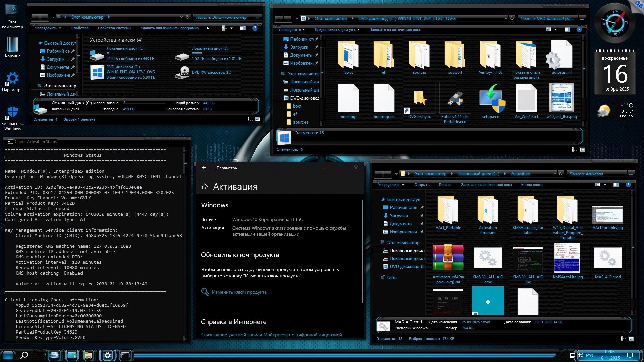This screenshot has height=362, width=644.
Task: Click Свойства системы in the toolbar
Action: pos(114,28)
